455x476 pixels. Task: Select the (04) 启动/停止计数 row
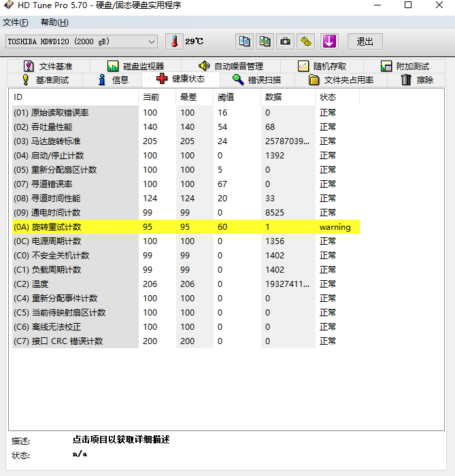[x=186, y=156]
